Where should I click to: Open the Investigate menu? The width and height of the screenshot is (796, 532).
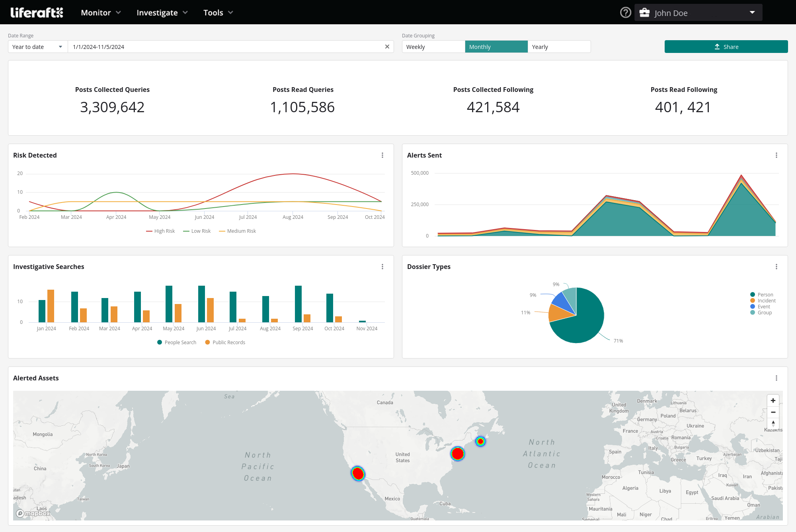coord(162,13)
